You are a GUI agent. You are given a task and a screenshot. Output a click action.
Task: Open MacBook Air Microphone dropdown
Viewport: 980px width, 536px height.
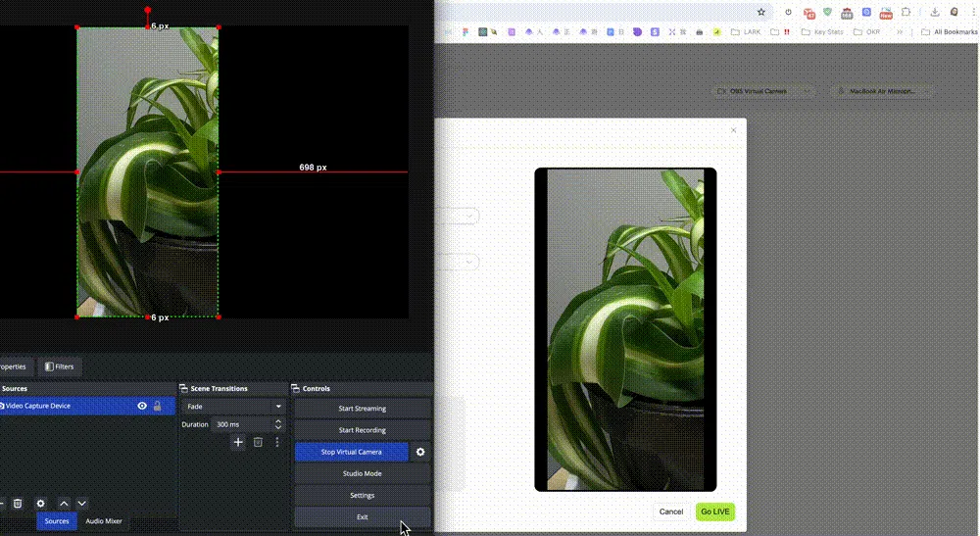pyautogui.click(x=881, y=91)
